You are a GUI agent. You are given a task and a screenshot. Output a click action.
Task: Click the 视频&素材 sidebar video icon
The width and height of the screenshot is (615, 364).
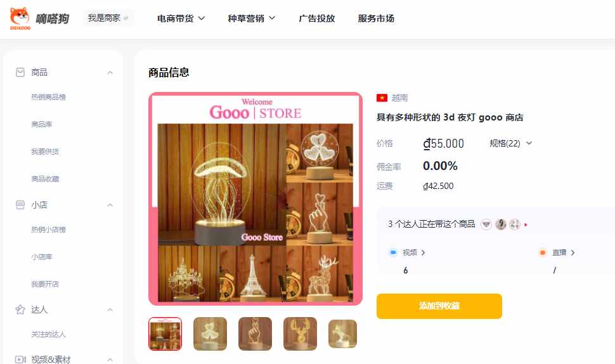(20, 360)
